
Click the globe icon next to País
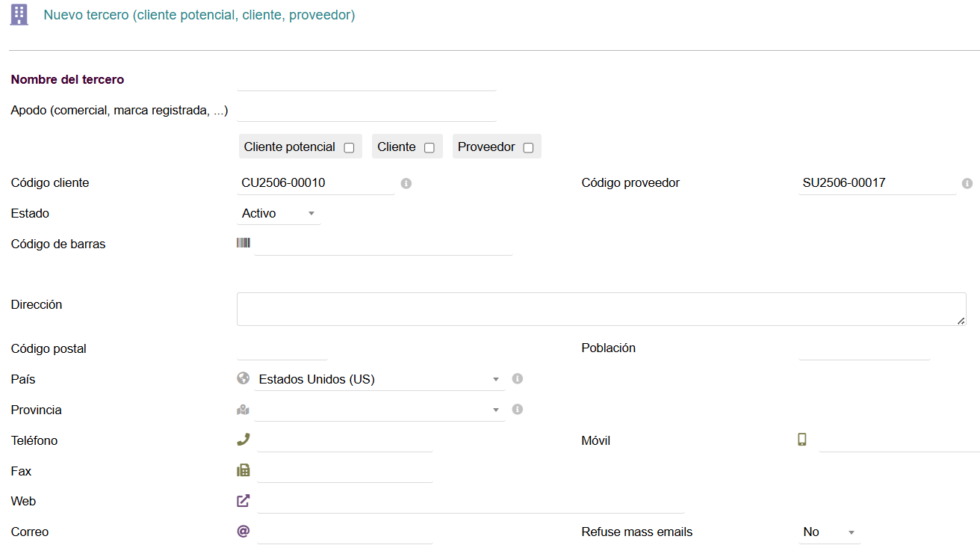point(243,379)
